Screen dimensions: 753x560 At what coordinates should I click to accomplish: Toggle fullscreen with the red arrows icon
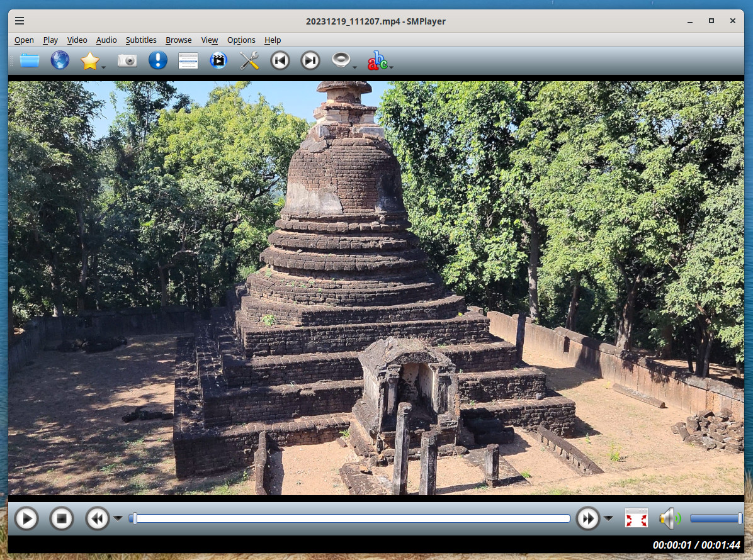tap(636, 518)
